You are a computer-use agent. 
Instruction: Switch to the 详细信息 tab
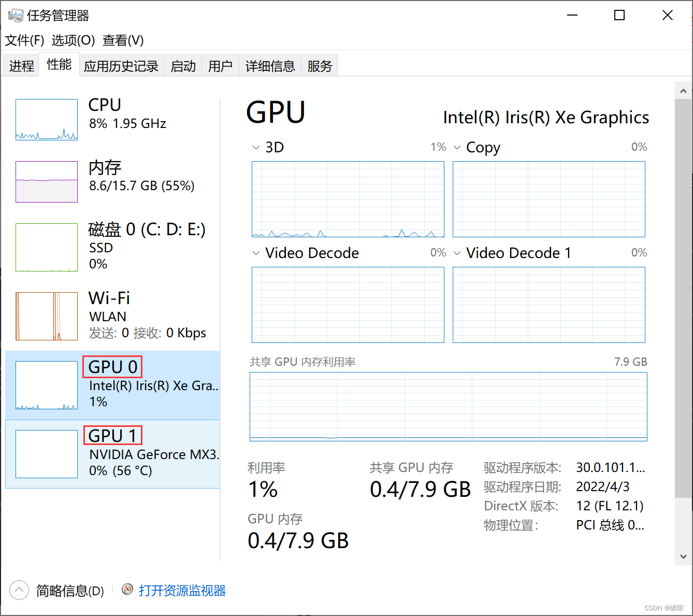(x=270, y=66)
